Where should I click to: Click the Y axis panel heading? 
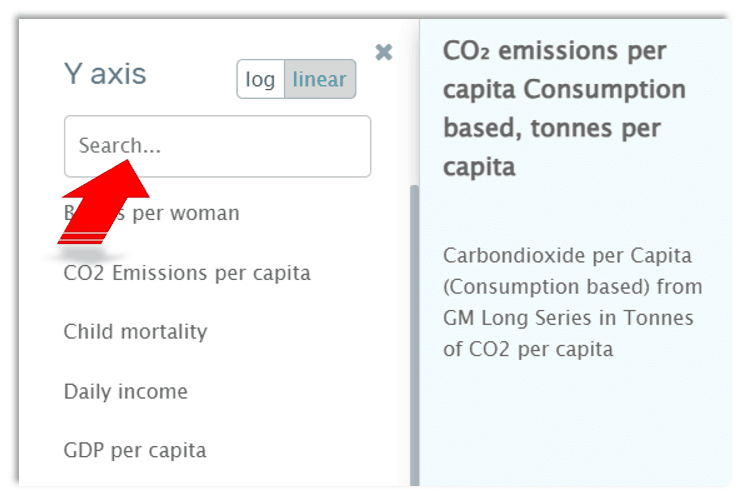105,74
